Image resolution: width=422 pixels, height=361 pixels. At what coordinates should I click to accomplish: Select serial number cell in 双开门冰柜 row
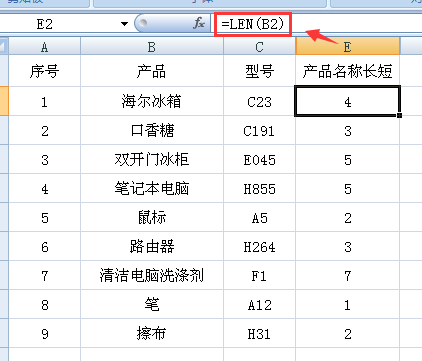(x=44, y=159)
